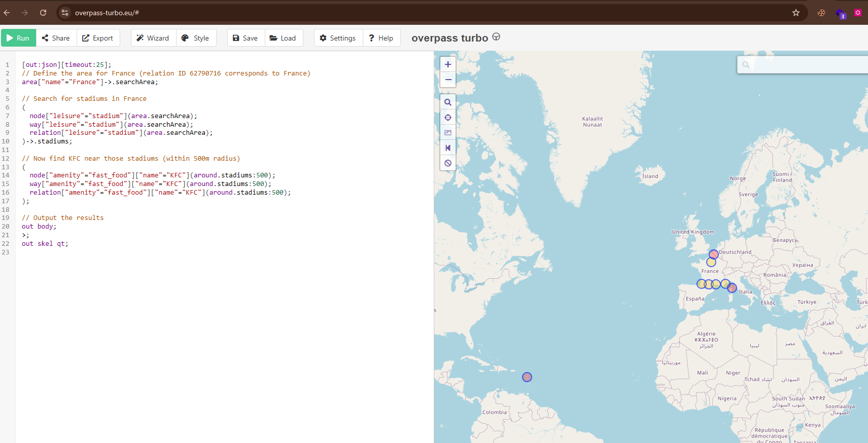The width and height of the screenshot is (868, 443).
Task: Click the globe icon beside overpass turbo title
Action: (496, 37)
